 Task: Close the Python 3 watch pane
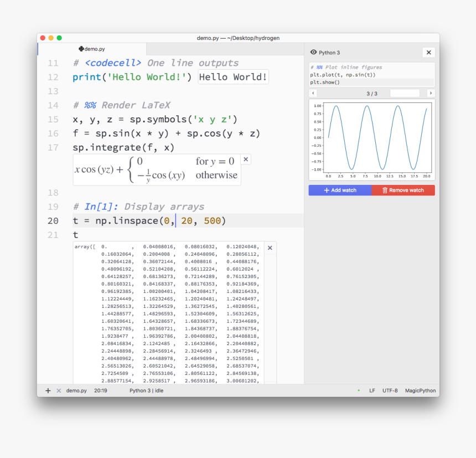tap(428, 53)
